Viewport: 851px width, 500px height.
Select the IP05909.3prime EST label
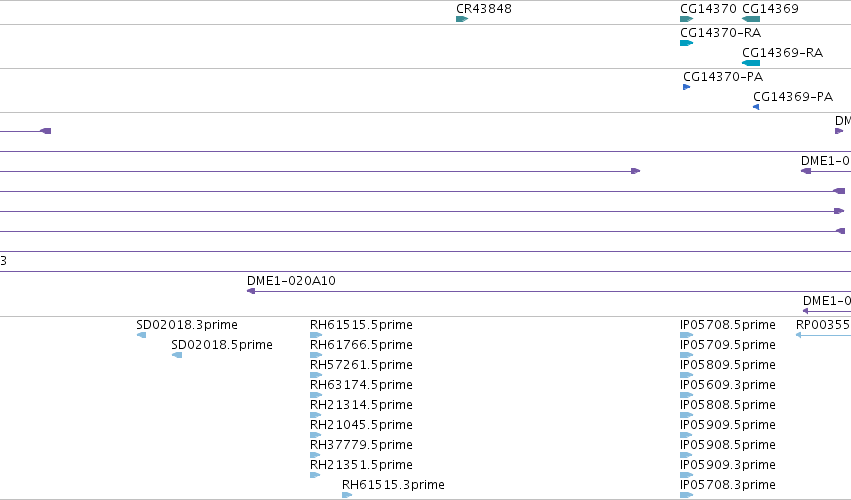coord(727,465)
